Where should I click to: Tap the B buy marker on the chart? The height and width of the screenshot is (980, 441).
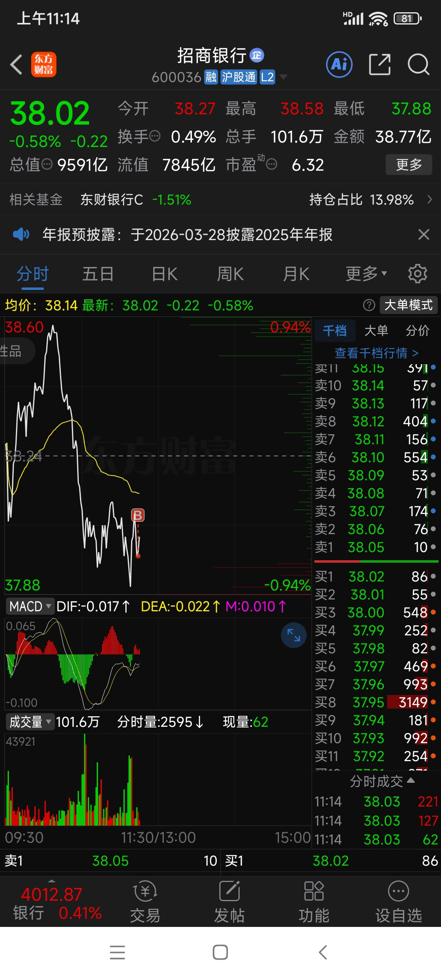pyautogui.click(x=138, y=515)
